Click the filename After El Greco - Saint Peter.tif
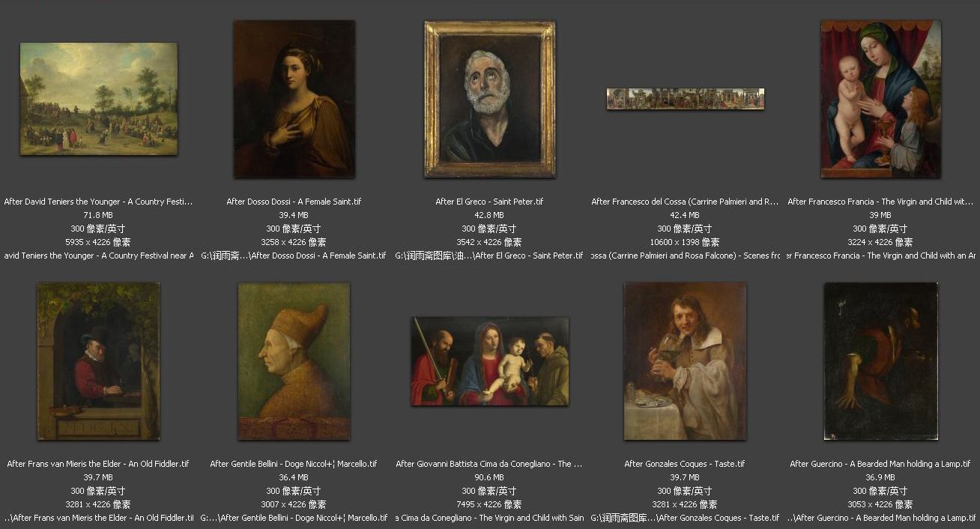Screen dimensions: 980x529 click(x=490, y=202)
